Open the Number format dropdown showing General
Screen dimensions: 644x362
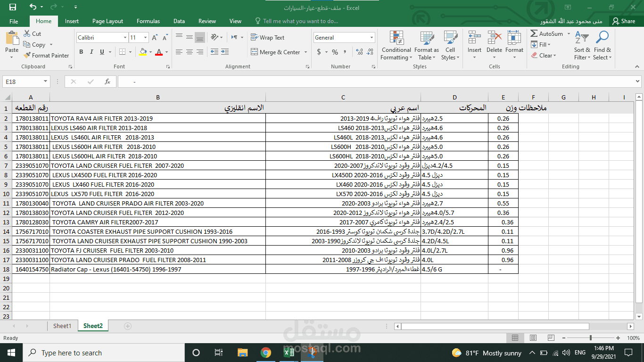tap(372, 38)
